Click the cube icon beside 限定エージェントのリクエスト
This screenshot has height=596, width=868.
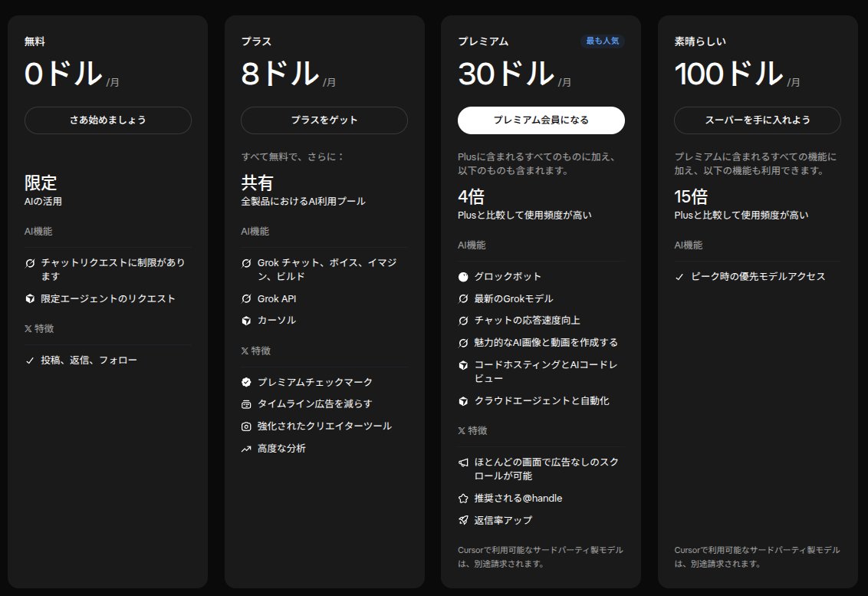coord(30,299)
